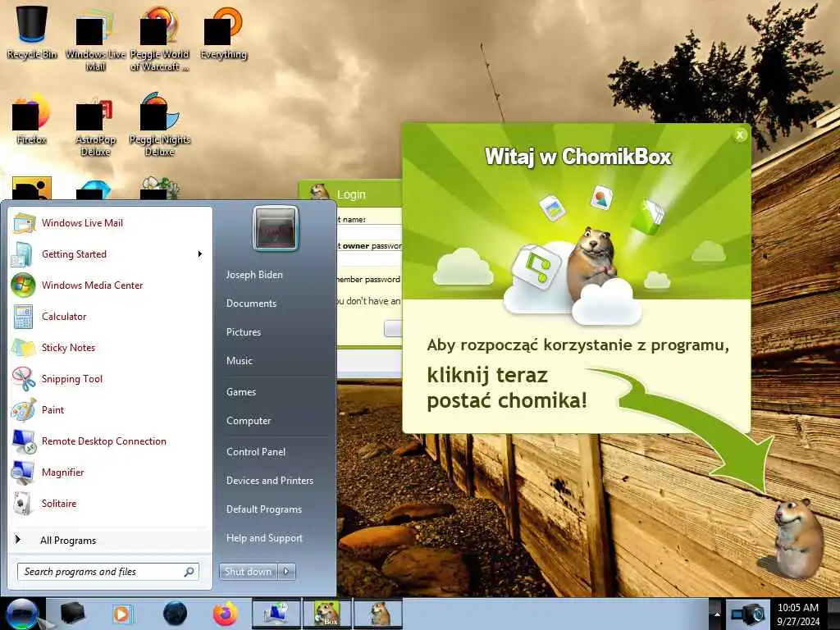This screenshot has width=840, height=630.
Task: Click the Solitaire cards icon
Action: pos(24,503)
